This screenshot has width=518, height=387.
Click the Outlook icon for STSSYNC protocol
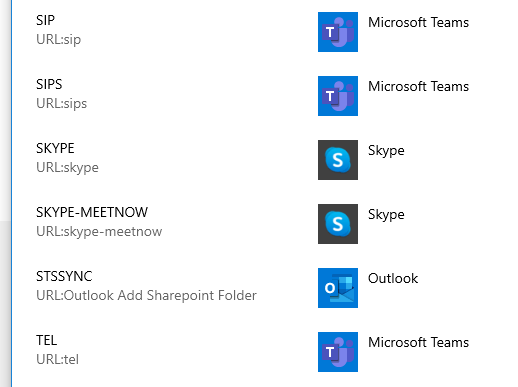tap(338, 288)
